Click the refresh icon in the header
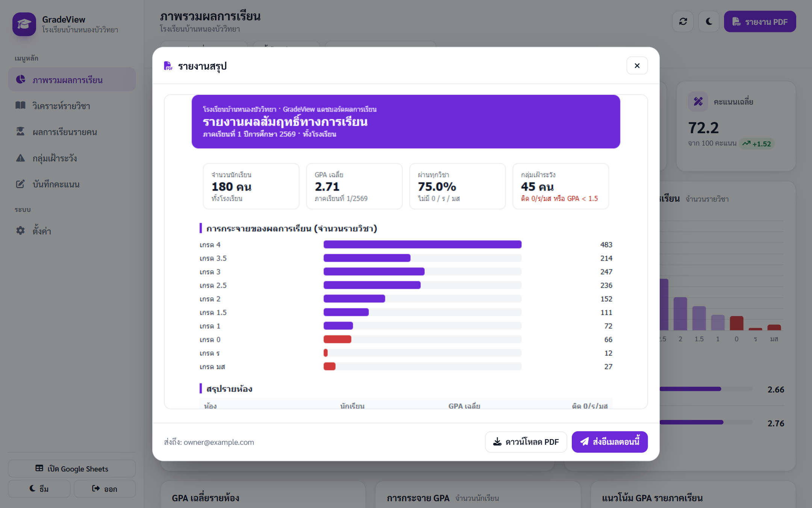812x508 pixels. (683, 21)
